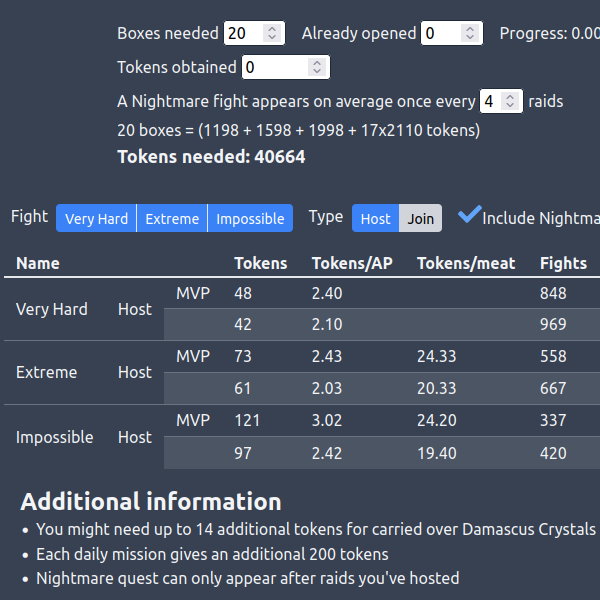Click the Tokens/meat column header
The width and height of the screenshot is (600, 600).
point(466,263)
